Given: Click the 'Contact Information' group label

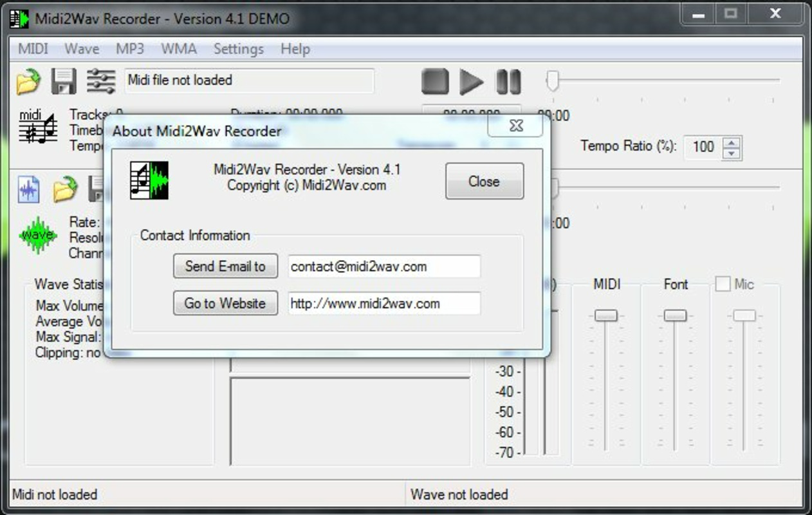Looking at the screenshot, I should pyautogui.click(x=195, y=236).
